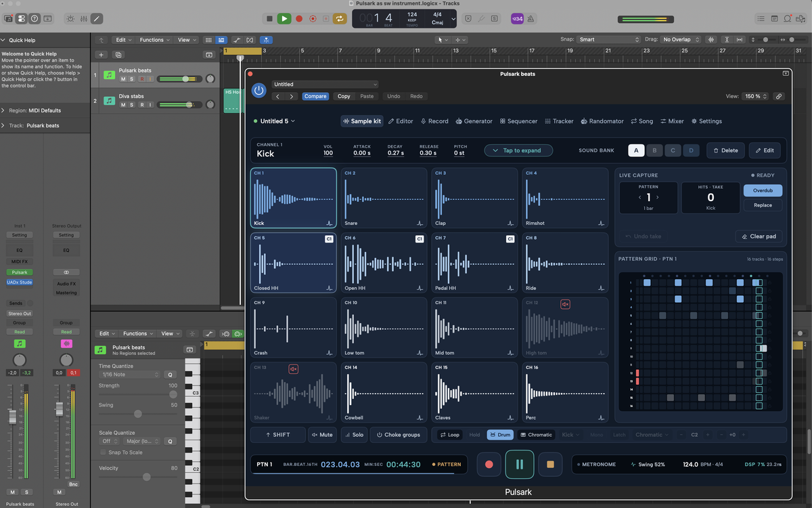Click the Pulsark link icon beside View percentage
Screen dimensions: 812x508
point(779,96)
